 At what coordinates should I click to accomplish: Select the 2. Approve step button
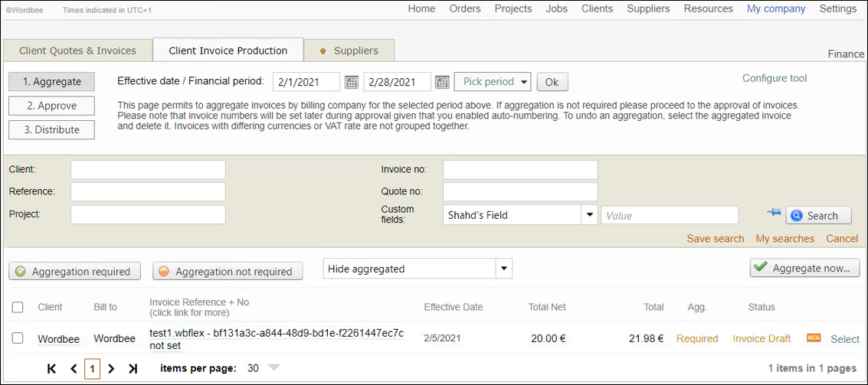(x=52, y=106)
